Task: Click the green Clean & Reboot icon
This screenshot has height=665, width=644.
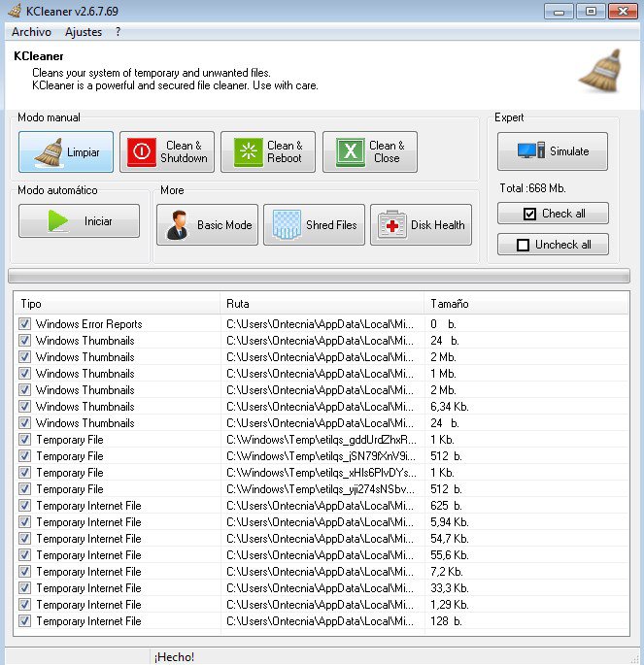Action: [249, 151]
